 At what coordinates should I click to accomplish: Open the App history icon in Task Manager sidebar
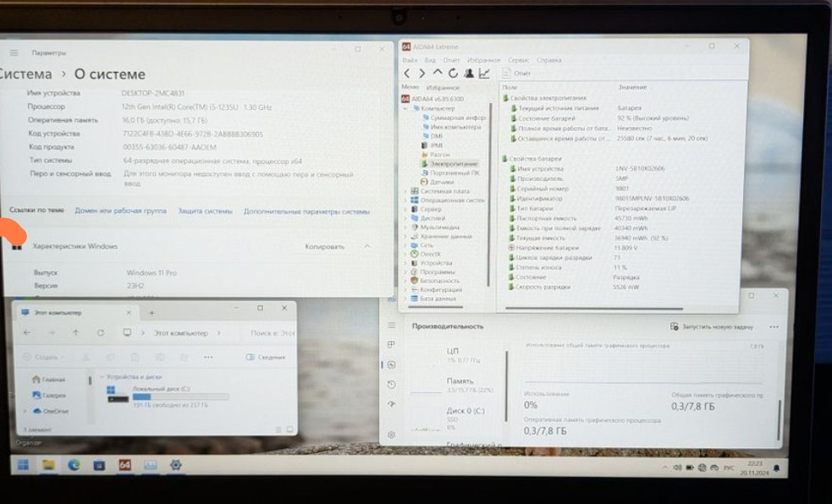coord(390,383)
